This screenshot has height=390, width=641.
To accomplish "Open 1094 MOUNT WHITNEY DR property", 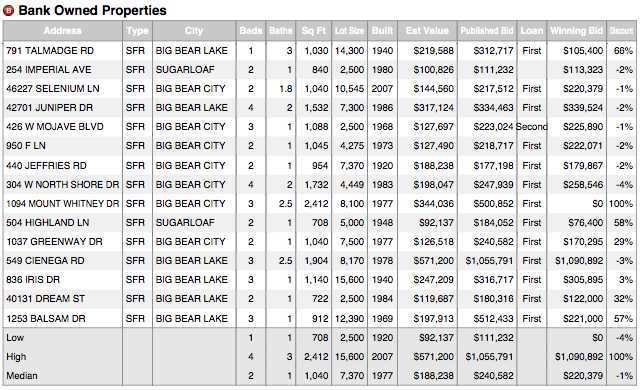I will pos(63,203).
